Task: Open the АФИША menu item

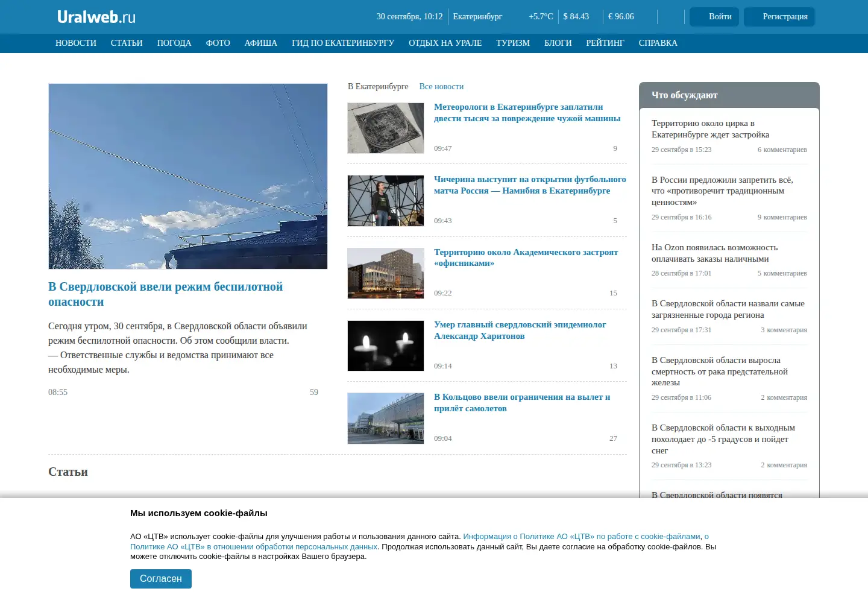Action: pos(261,43)
